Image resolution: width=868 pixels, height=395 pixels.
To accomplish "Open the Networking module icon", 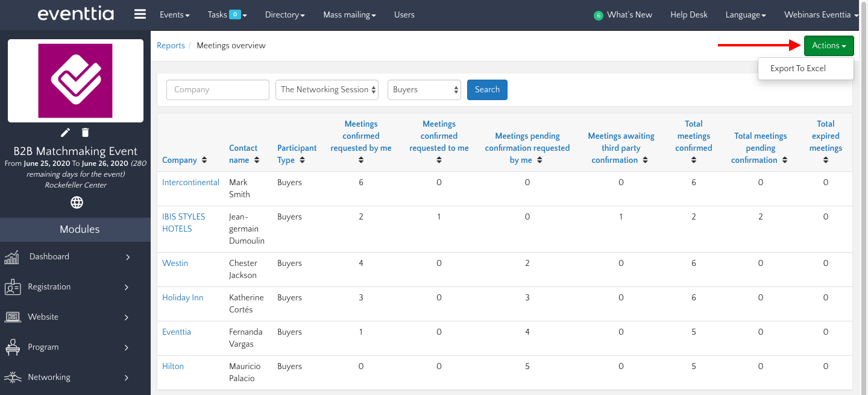I will 13,378.
